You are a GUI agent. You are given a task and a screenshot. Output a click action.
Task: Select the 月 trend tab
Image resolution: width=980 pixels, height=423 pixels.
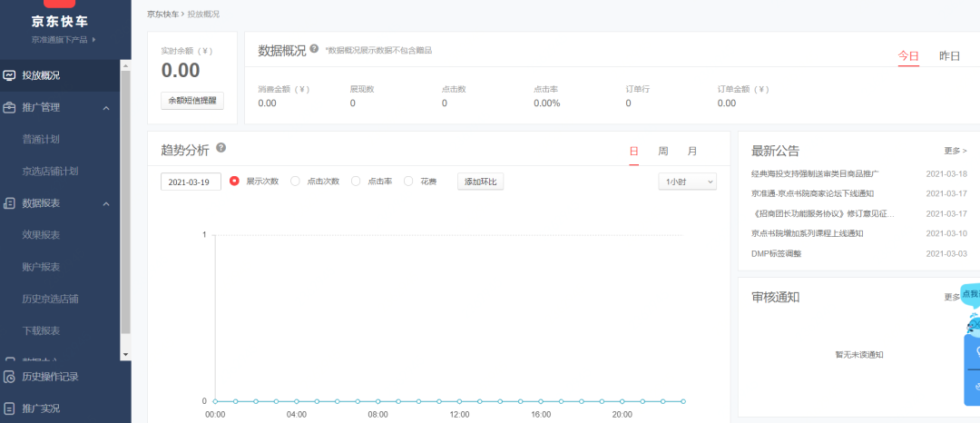691,152
